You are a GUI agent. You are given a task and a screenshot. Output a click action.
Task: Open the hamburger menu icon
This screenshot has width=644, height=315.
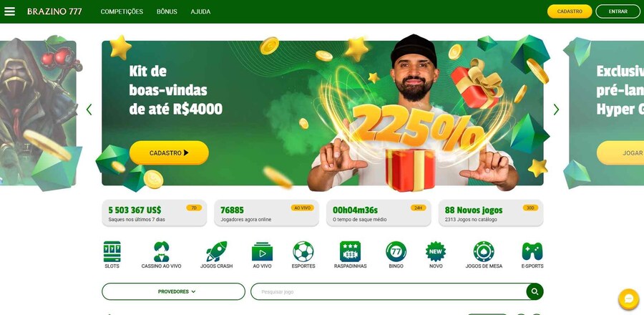[9, 11]
